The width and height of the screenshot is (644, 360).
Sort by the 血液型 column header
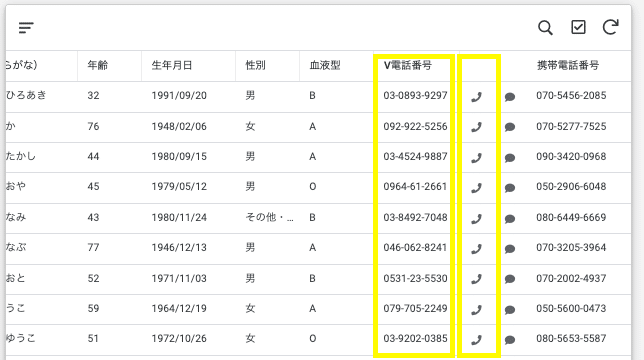[x=325, y=65]
